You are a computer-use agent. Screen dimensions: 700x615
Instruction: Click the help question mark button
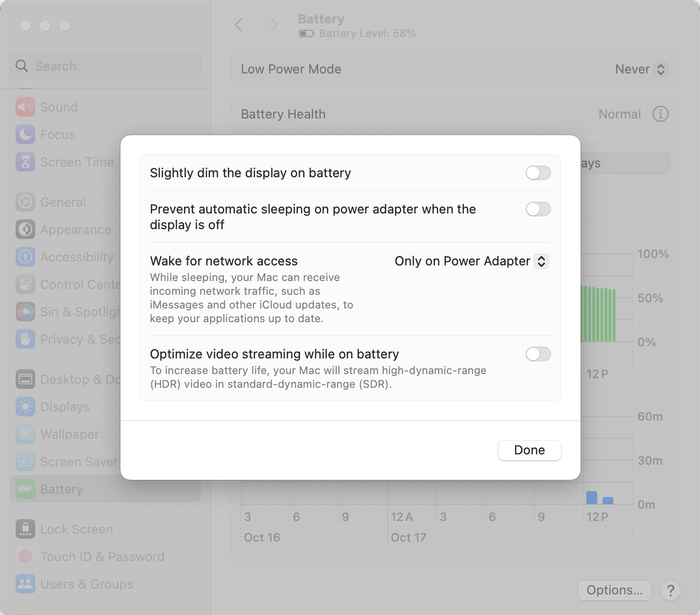tap(671, 591)
